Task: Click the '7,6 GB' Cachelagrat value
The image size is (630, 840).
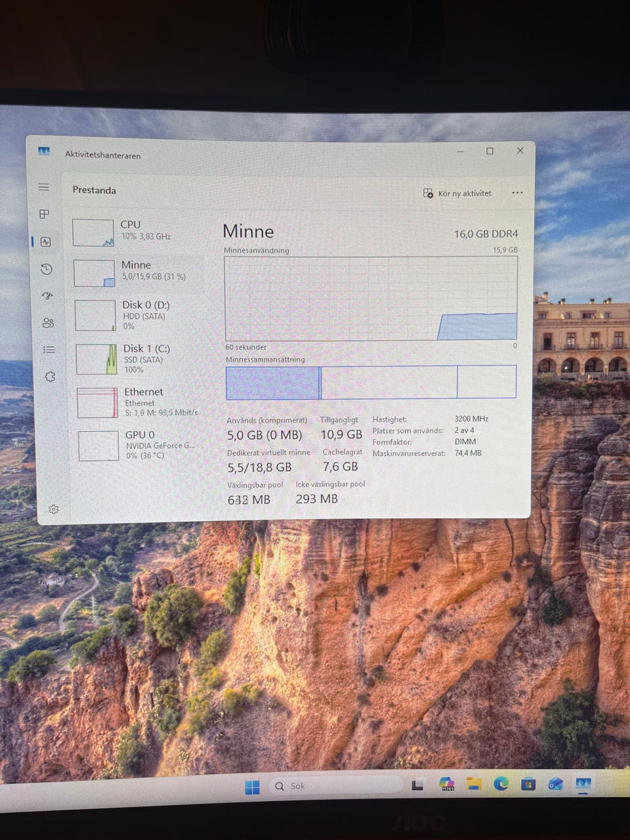Action: [340, 467]
